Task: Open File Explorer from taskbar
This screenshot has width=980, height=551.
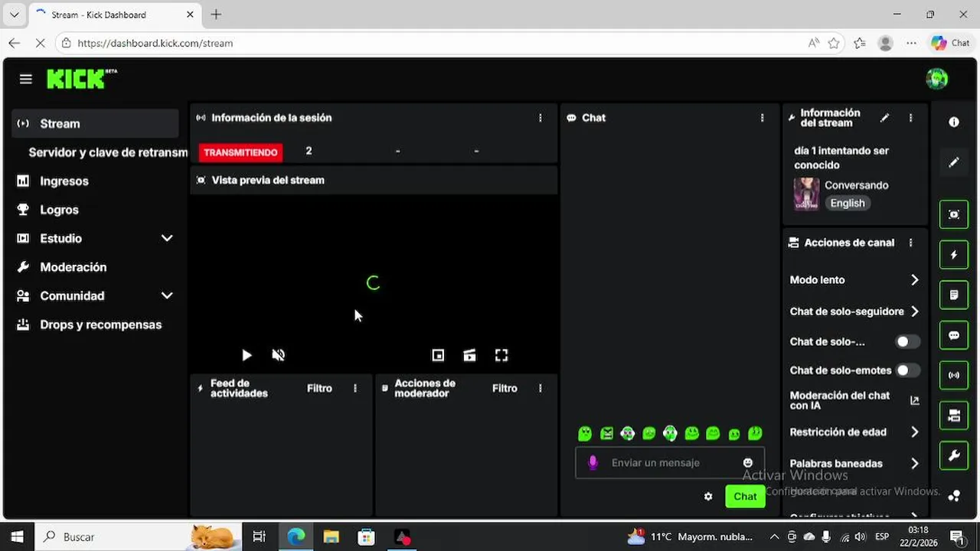Action: click(x=332, y=537)
